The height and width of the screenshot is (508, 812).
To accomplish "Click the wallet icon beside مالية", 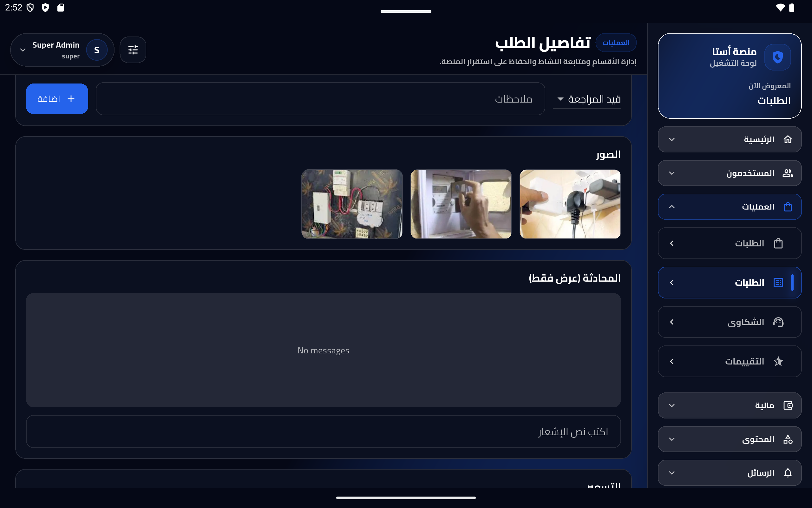I will [x=788, y=405].
